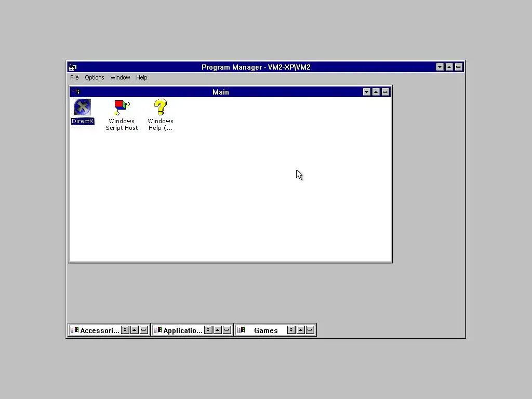Click Program Manager down-arrow title button

point(440,67)
